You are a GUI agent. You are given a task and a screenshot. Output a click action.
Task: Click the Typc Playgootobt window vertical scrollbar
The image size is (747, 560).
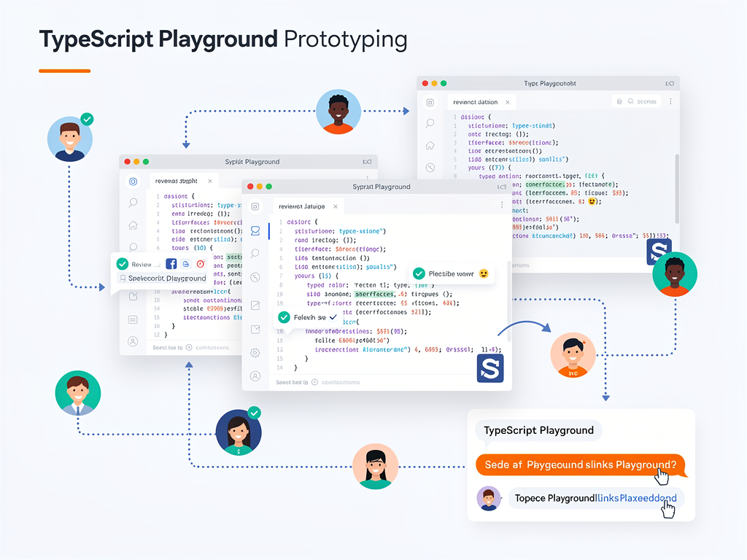point(676,189)
